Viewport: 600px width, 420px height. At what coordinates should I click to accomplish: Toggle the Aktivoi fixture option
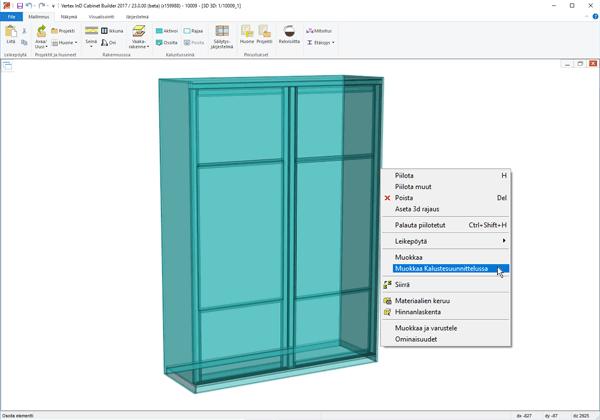coord(167,31)
